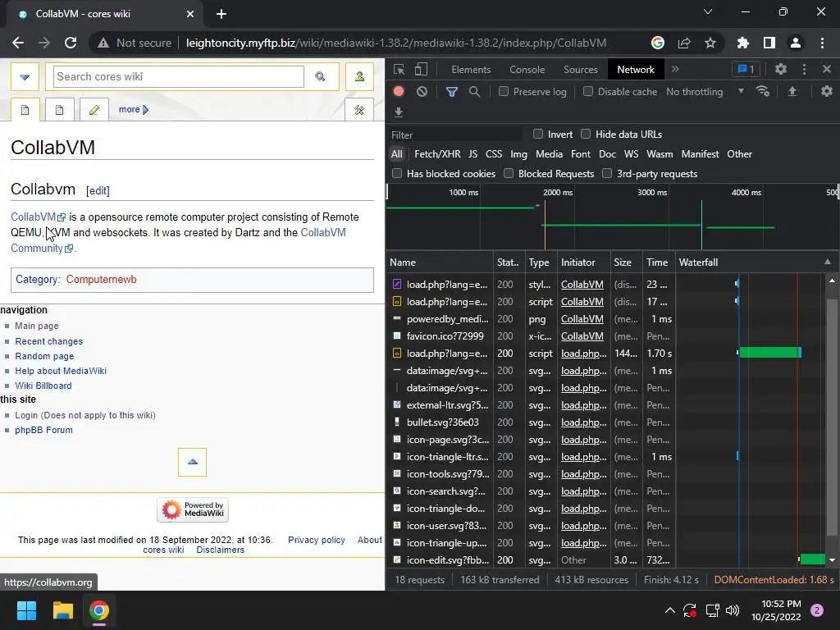840x630 pixels.
Task: Check Blocked Requests checkbox
Action: click(509, 173)
